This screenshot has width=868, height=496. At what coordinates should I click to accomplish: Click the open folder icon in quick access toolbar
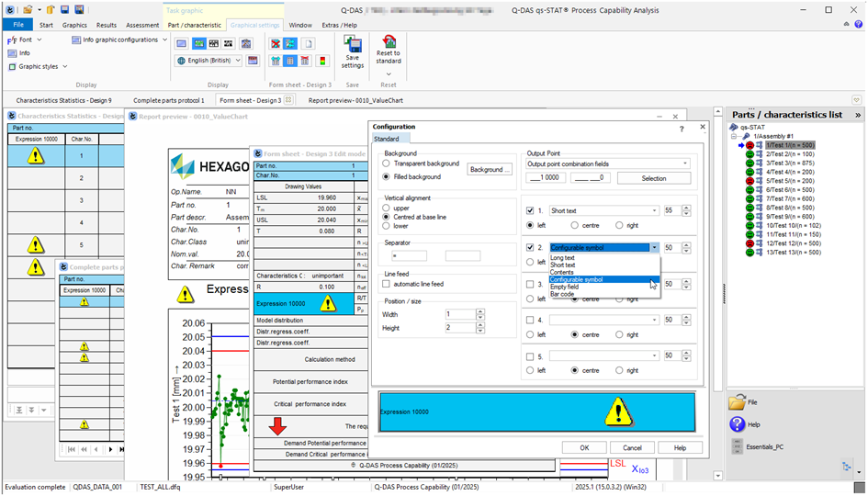coord(28,10)
